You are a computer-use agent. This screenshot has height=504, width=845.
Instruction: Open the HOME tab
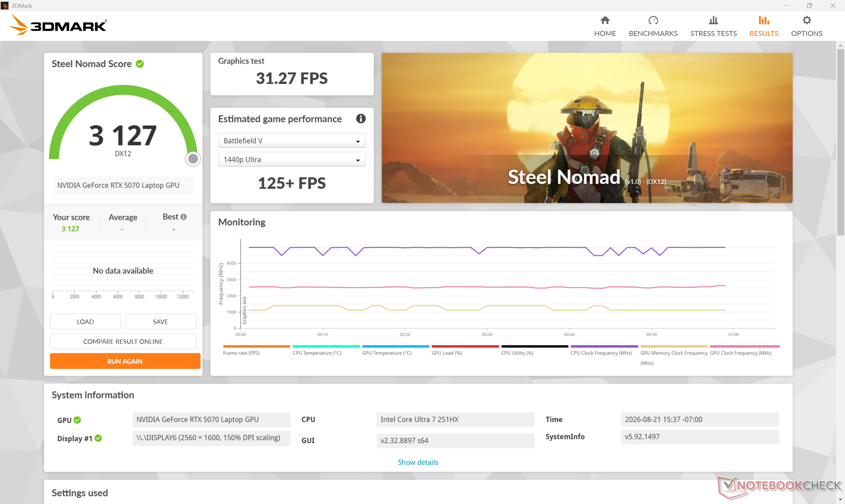[605, 26]
